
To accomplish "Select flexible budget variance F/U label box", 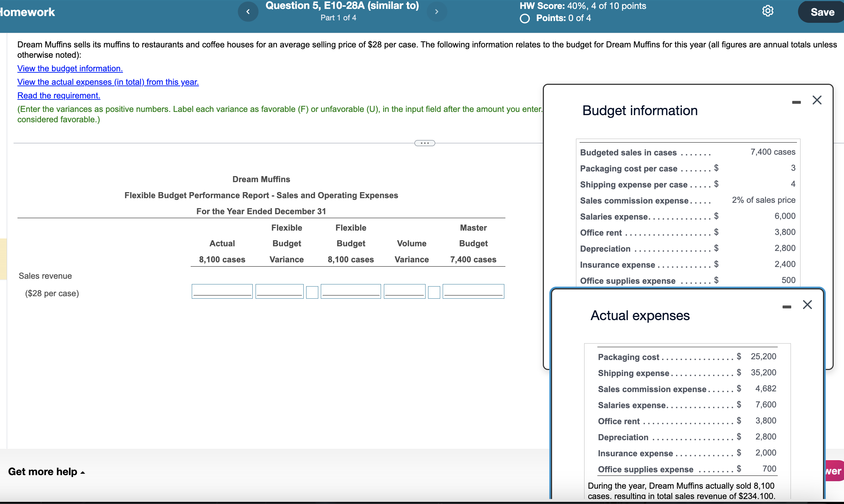I will (x=312, y=292).
